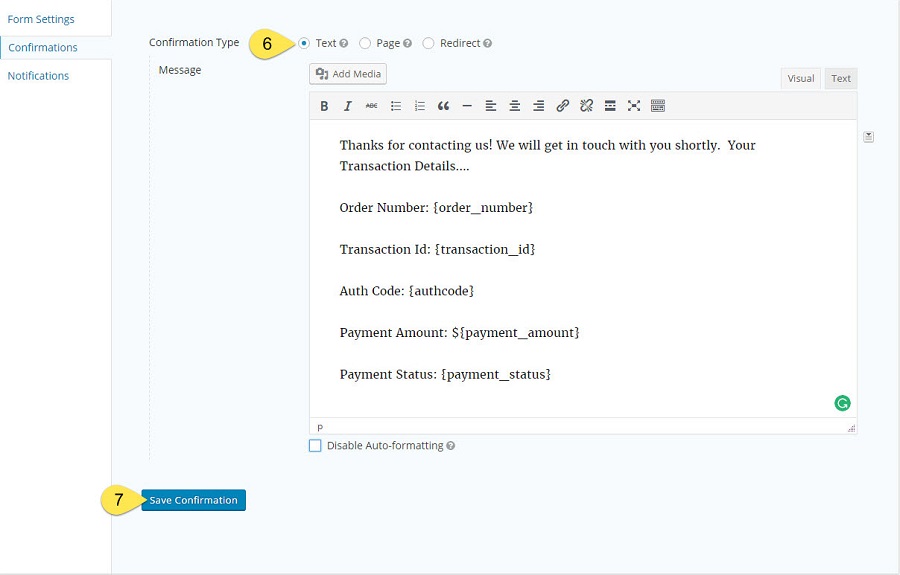Screen dimensions: 900x575
Task: Select the Page confirmation type
Action: click(x=365, y=43)
